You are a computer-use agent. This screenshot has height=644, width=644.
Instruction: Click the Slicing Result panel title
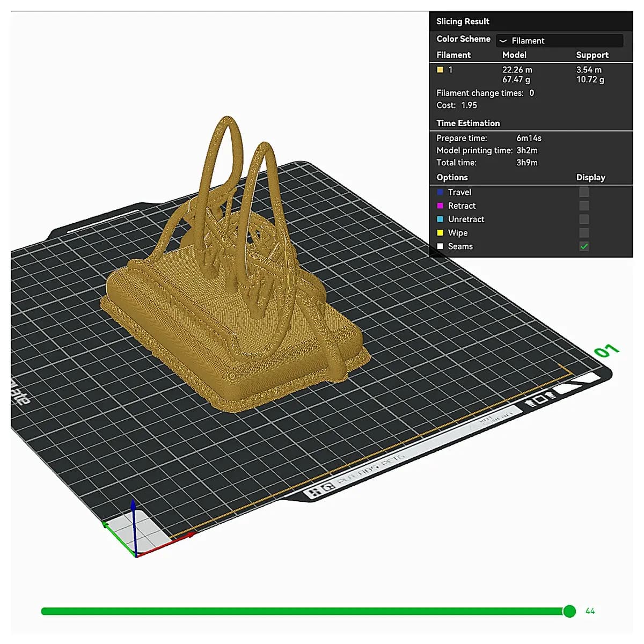tap(463, 21)
